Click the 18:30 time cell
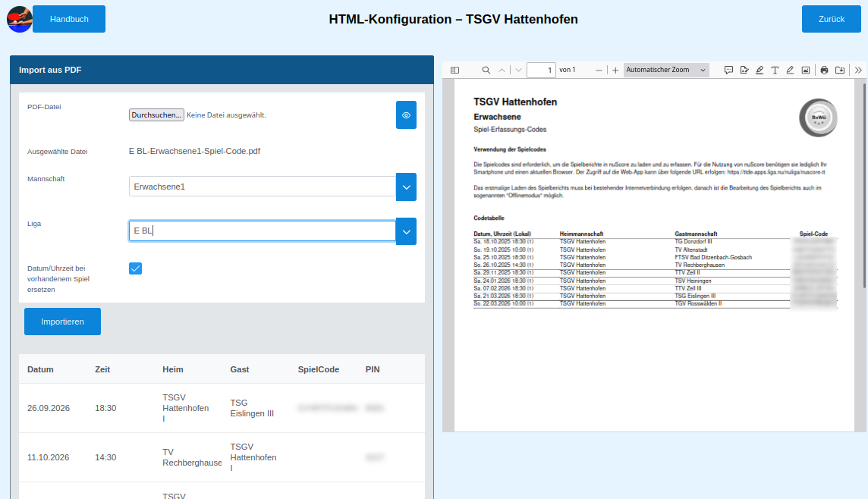Viewport: 868px width, 499px height. (105, 408)
